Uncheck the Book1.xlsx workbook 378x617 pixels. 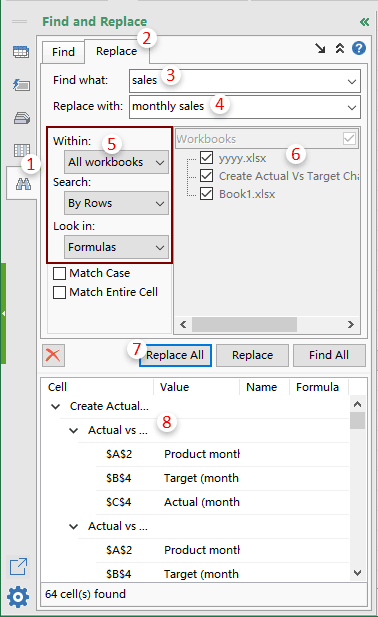click(x=207, y=194)
